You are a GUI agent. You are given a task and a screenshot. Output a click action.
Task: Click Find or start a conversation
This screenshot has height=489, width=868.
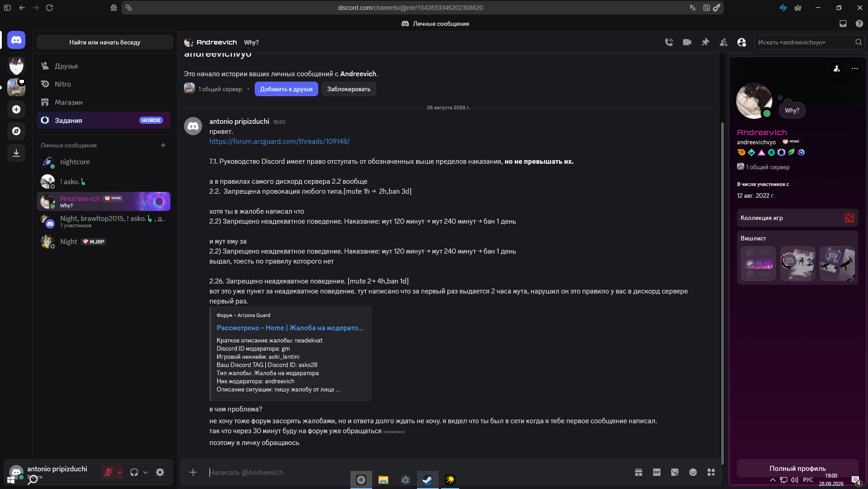[x=105, y=42]
